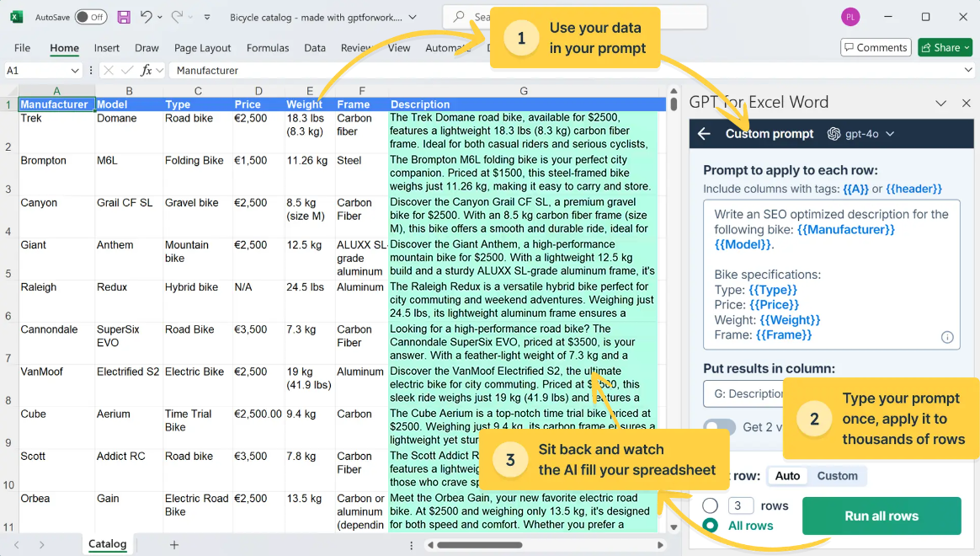Screen dimensions: 980x556
Task: Click the previous sheet navigation arrow
Action: (17, 545)
